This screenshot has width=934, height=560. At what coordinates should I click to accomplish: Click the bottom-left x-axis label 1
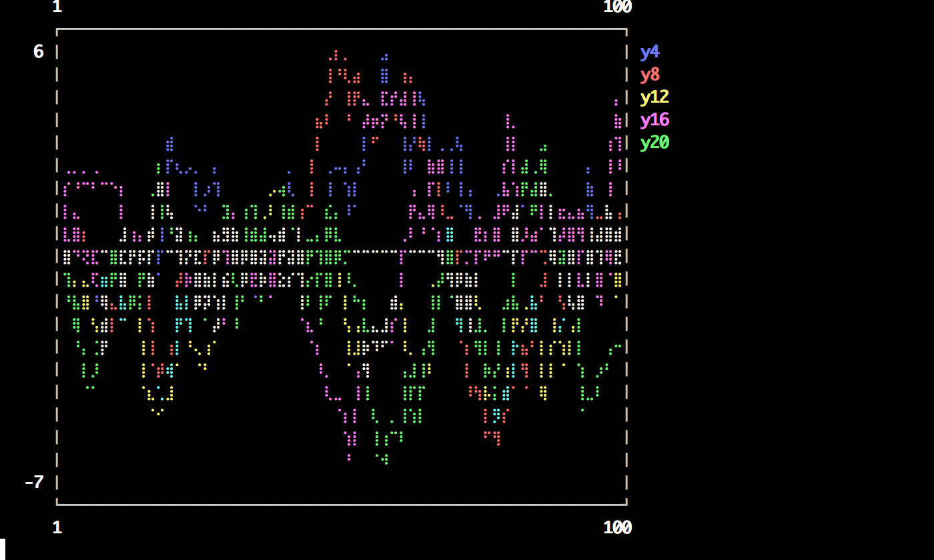[x=57, y=527]
